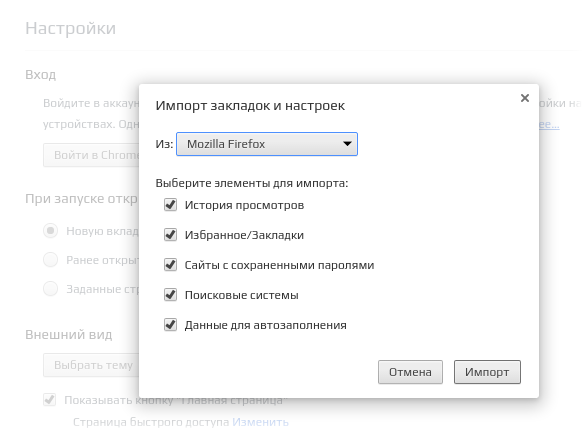Click the 'Войти в Chrome' button in settings

click(91, 155)
